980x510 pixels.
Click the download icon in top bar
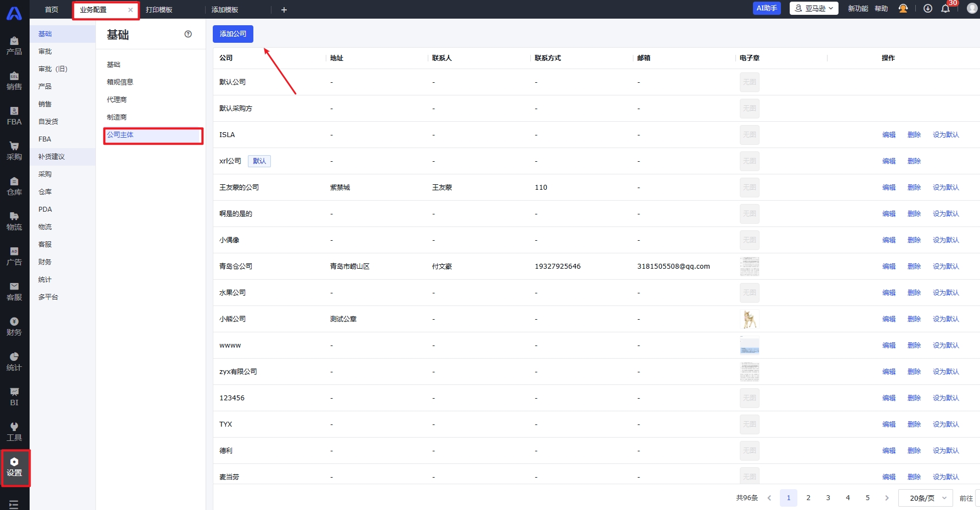tap(928, 9)
